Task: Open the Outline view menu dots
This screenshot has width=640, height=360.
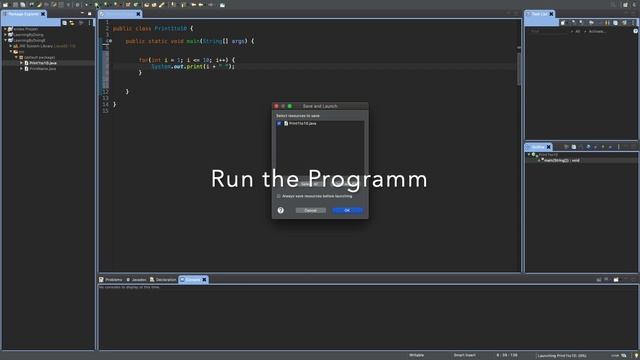Action: (619, 147)
